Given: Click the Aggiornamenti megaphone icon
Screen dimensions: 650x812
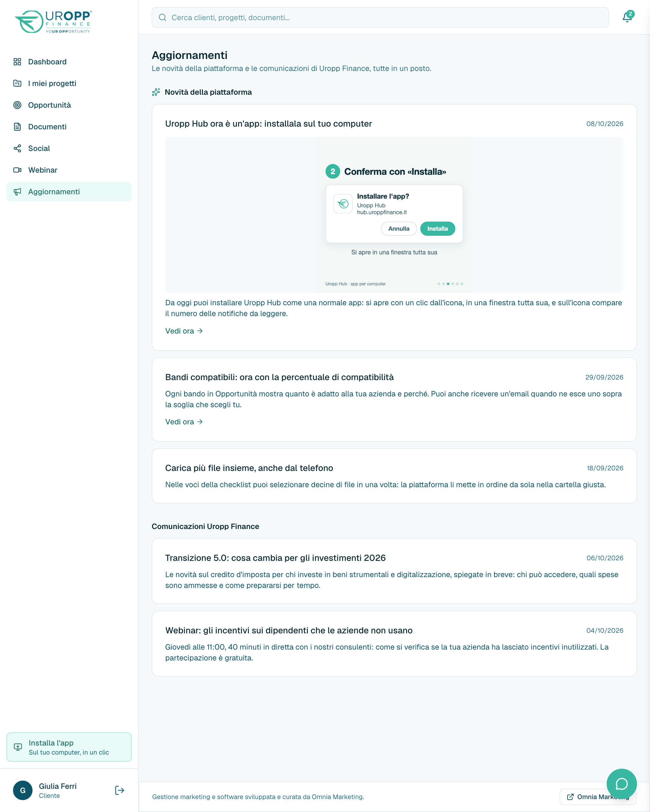Looking at the screenshot, I should click(17, 192).
